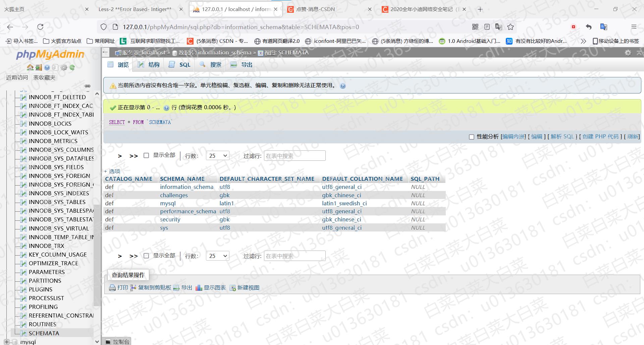Click the security shield in address bar
The width and height of the screenshot is (644, 345).
pos(104,27)
